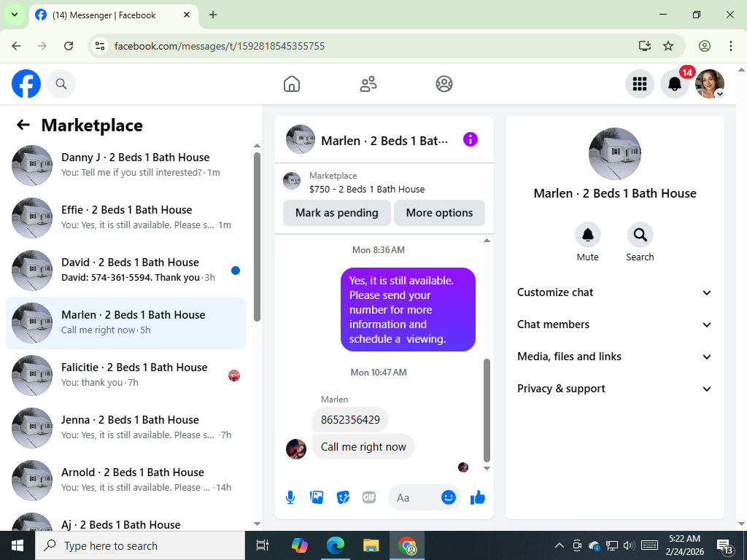The width and height of the screenshot is (747, 560).
Task: Open David unread conversation
Action: click(125, 271)
